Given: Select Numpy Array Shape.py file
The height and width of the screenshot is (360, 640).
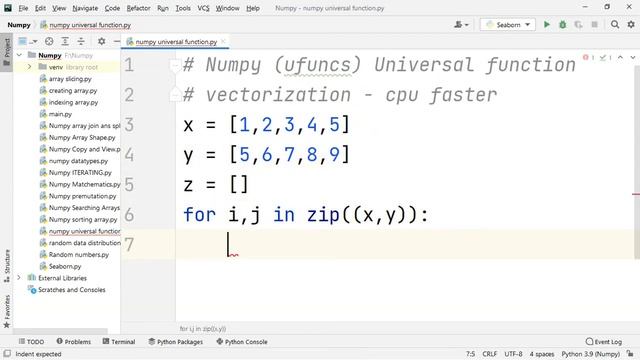Looking at the screenshot, I should [x=82, y=138].
